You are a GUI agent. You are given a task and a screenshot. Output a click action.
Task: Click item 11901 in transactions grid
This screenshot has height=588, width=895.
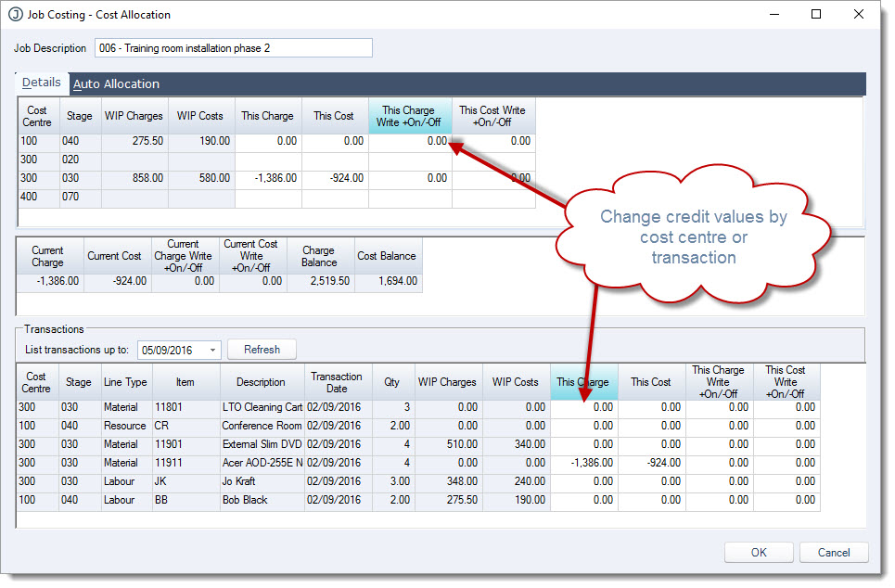tap(185, 445)
